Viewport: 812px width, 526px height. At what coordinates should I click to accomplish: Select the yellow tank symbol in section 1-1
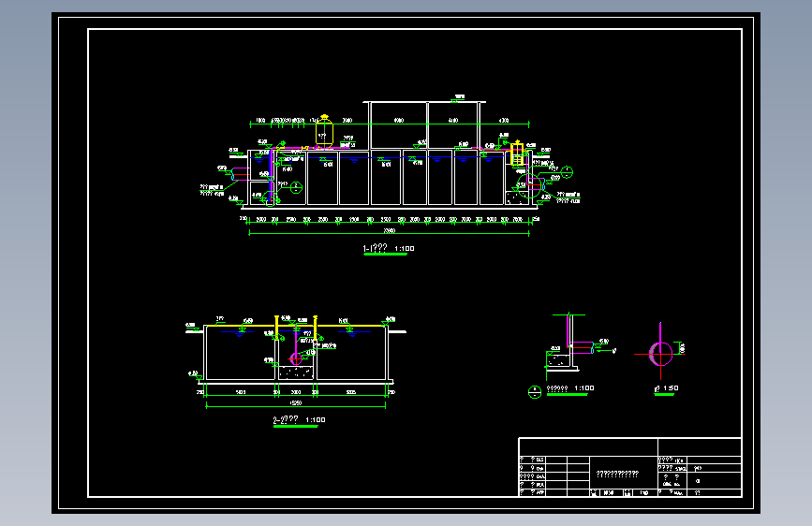324,130
